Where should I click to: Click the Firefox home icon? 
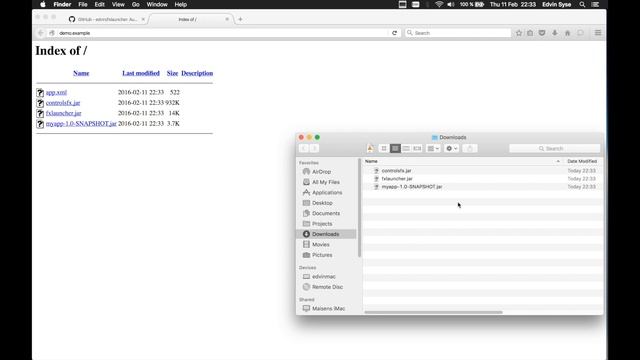point(567,33)
